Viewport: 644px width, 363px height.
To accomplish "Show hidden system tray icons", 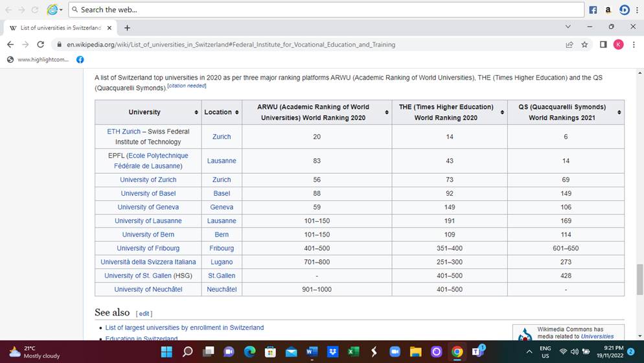I will (x=529, y=351).
